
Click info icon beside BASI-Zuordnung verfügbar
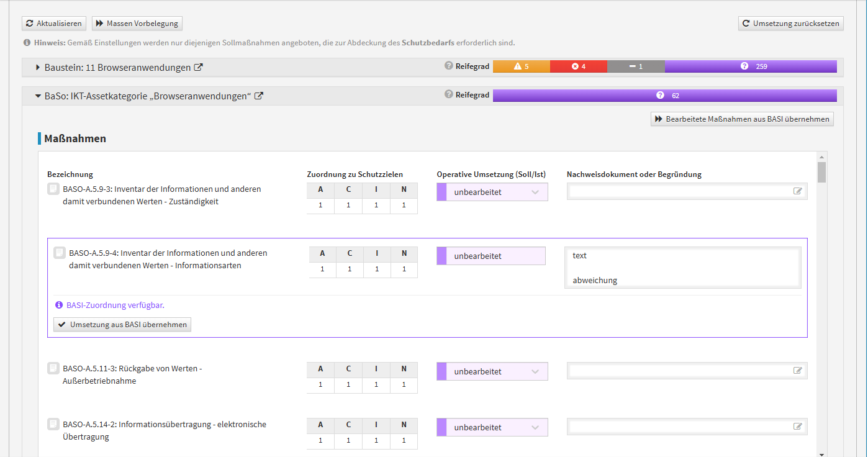click(59, 305)
